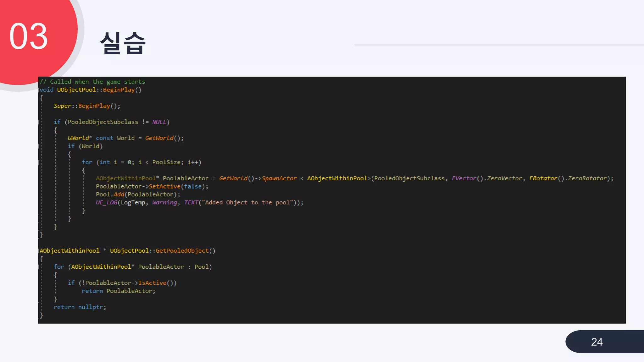Screen dimensions: 644x362
Task: Click the Super::BeginPlay() call line
Action: point(87,106)
